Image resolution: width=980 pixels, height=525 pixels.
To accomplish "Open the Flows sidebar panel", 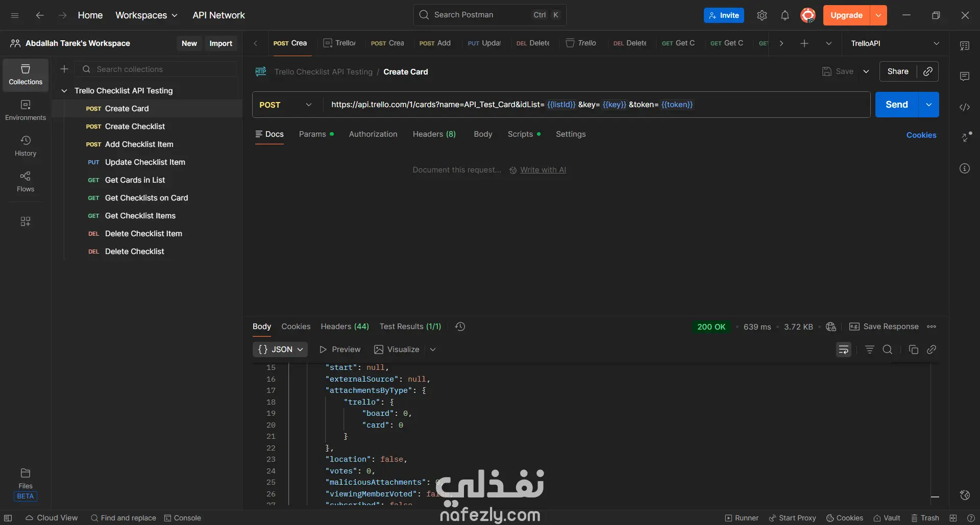I will pyautogui.click(x=26, y=182).
